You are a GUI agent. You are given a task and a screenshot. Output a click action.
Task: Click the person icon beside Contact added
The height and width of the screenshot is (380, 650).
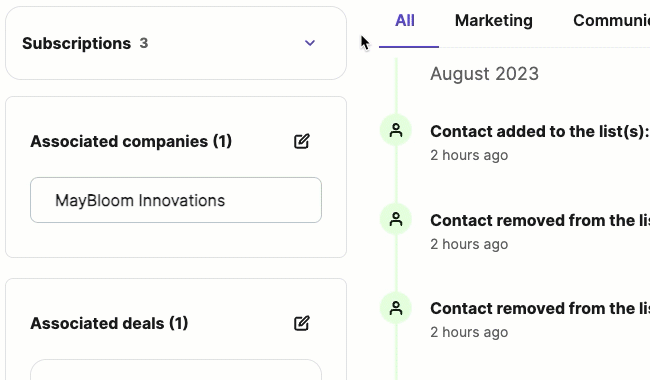point(396,131)
